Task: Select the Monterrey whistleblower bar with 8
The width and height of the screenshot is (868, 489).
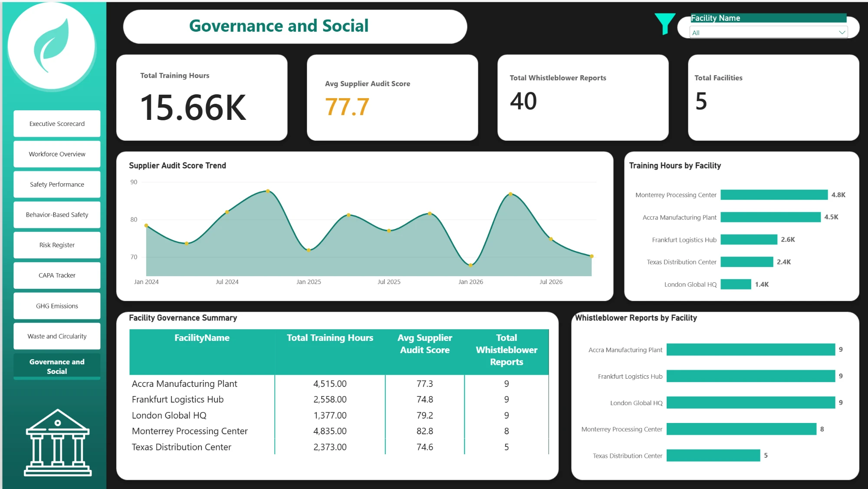Action: click(741, 429)
